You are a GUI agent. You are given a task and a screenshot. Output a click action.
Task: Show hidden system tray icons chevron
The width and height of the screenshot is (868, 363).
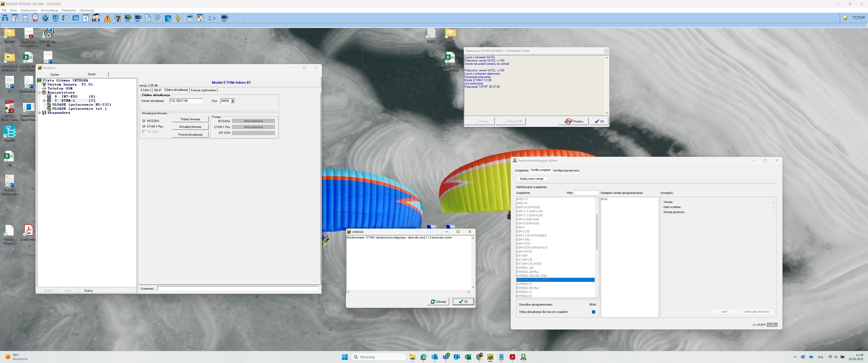pos(795,357)
